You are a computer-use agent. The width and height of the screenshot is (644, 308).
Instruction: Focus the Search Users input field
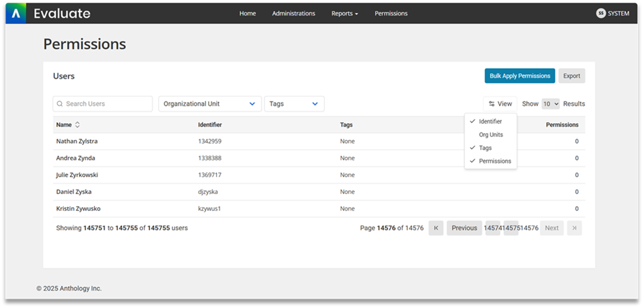[106, 104]
